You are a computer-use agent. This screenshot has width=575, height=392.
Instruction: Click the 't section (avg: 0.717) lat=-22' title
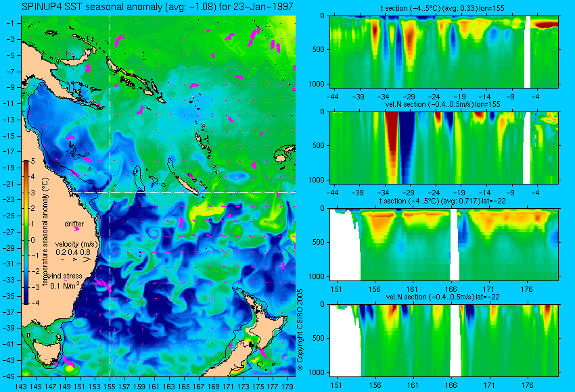point(442,201)
